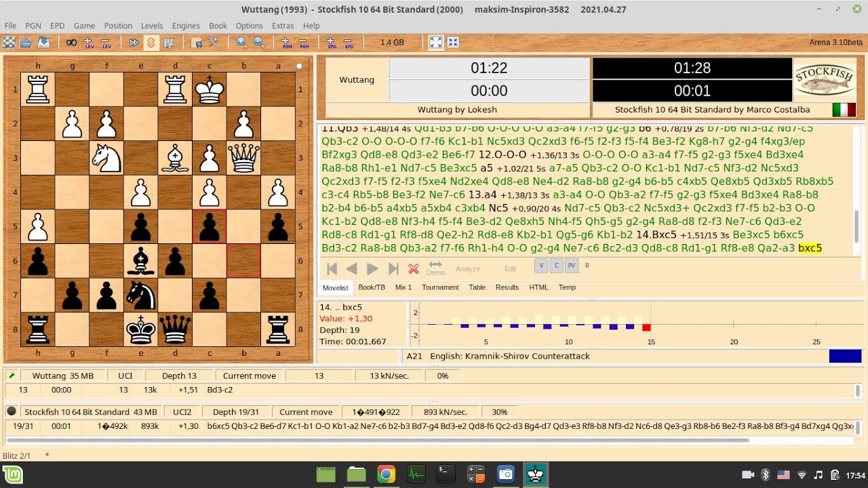
Task: Open the Game menu
Action: click(x=84, y=26)
